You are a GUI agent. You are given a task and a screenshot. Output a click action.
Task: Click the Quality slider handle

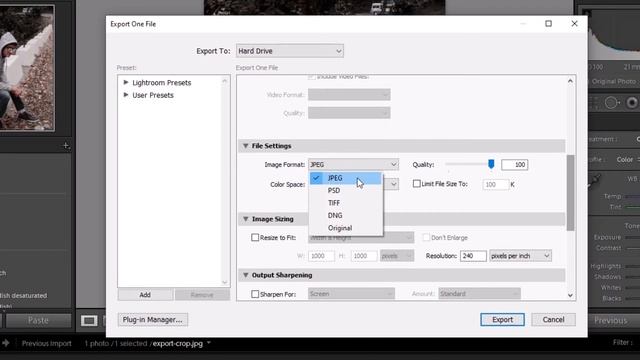pos(491,164)
